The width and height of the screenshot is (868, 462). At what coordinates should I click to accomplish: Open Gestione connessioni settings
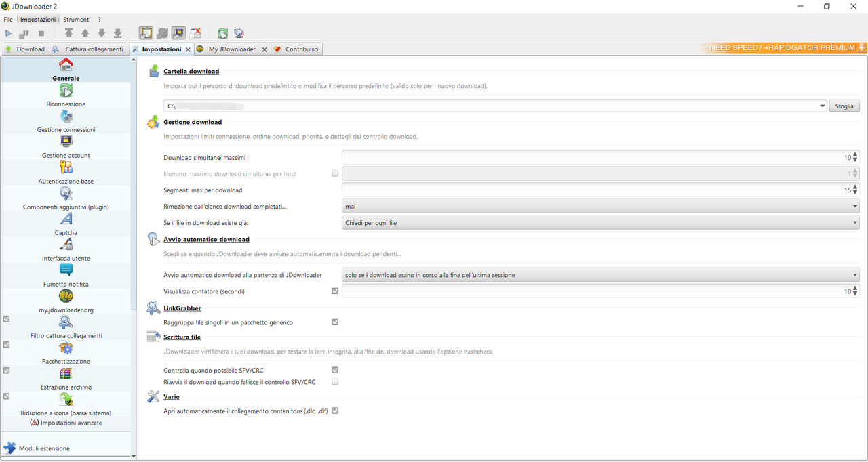click(66, 121)
